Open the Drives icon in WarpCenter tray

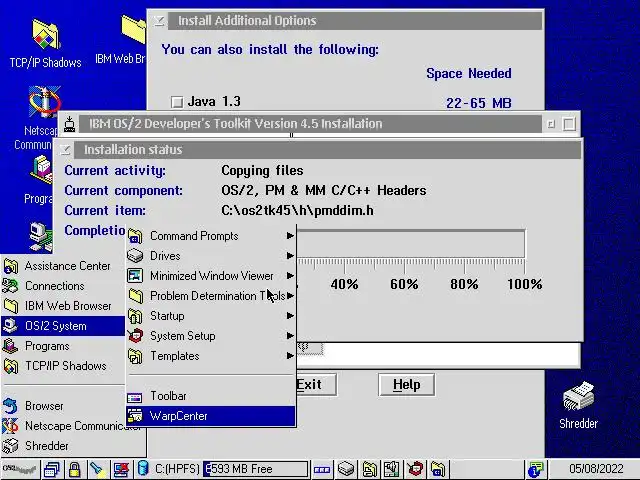tap(346, 469)
